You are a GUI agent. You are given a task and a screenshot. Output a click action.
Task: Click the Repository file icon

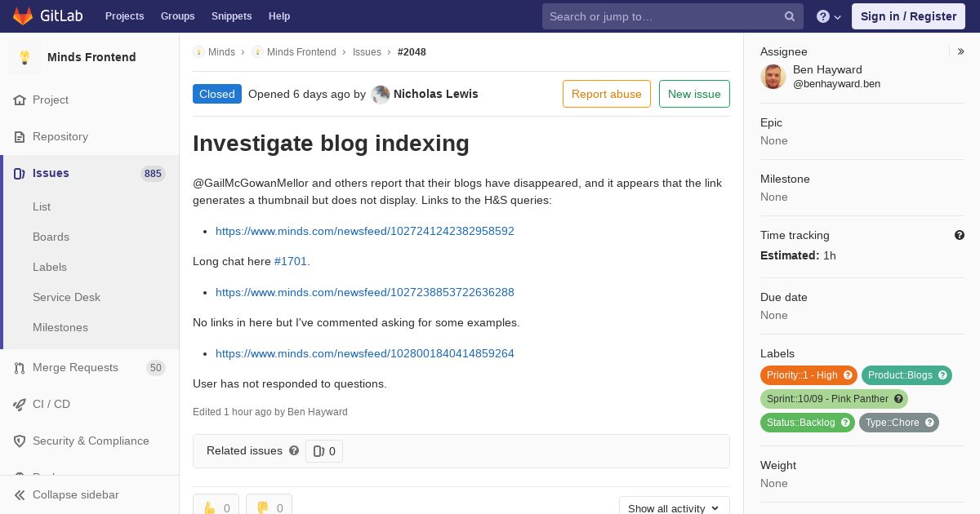[x=20, y=137]
